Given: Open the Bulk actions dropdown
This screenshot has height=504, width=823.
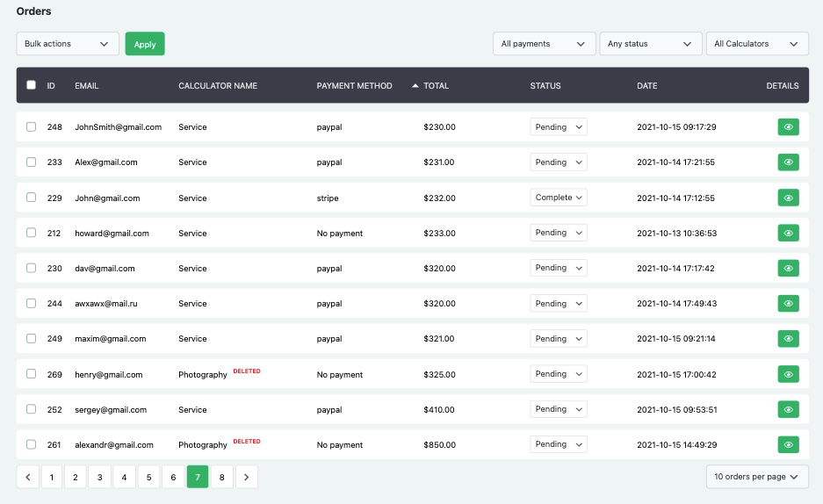Looking at the screenshot, I should (68, 44).
